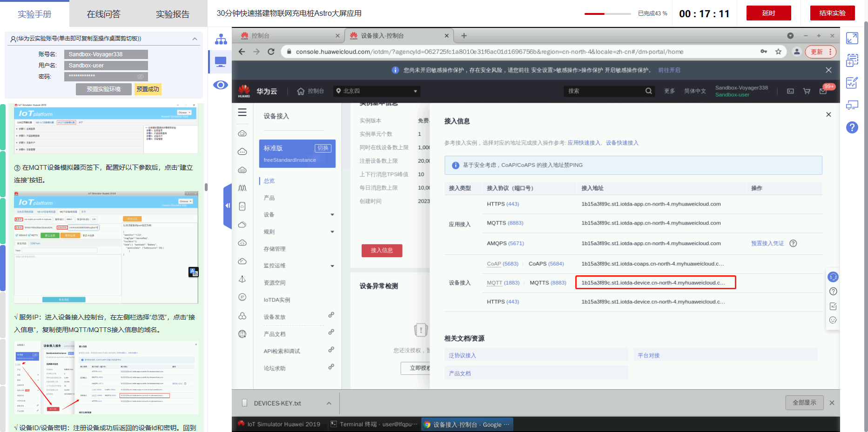Open the shopping cart icon

(807, 91)
